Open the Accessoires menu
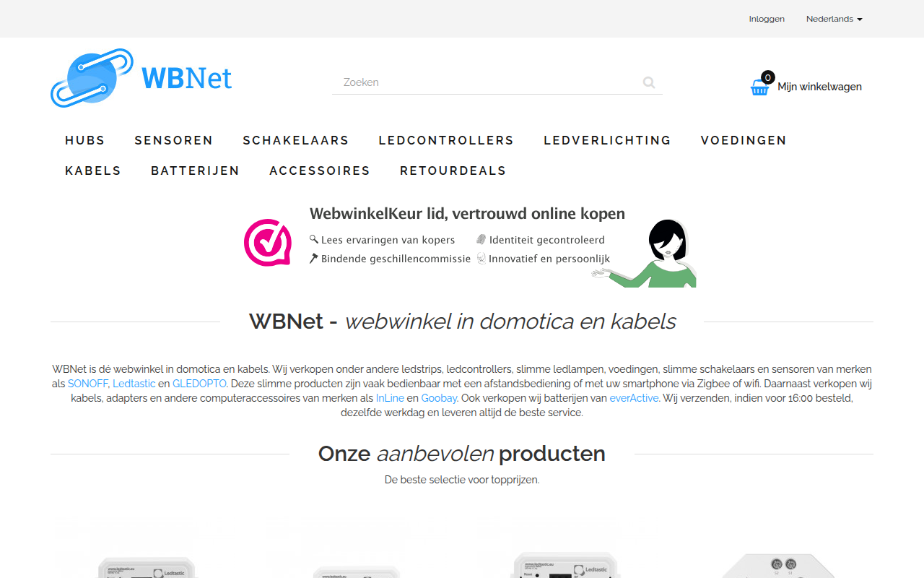 pyautogui.click(x=320, y=171)
